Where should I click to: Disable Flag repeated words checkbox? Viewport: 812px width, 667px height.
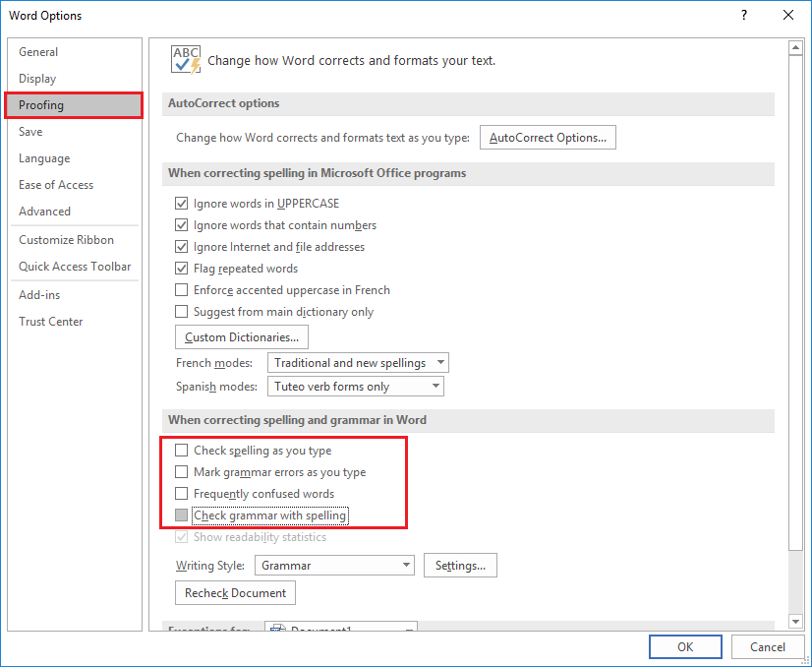181,269
